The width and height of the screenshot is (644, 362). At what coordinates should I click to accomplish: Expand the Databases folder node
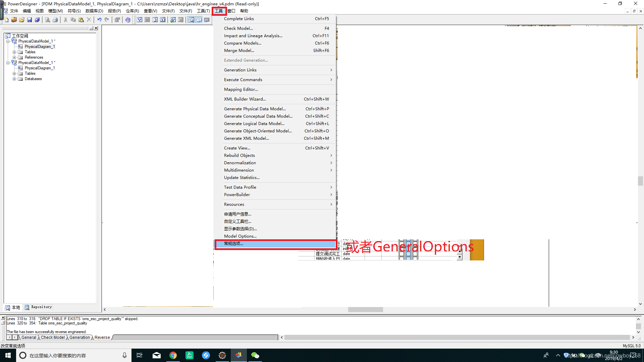[x=14, y=79]
